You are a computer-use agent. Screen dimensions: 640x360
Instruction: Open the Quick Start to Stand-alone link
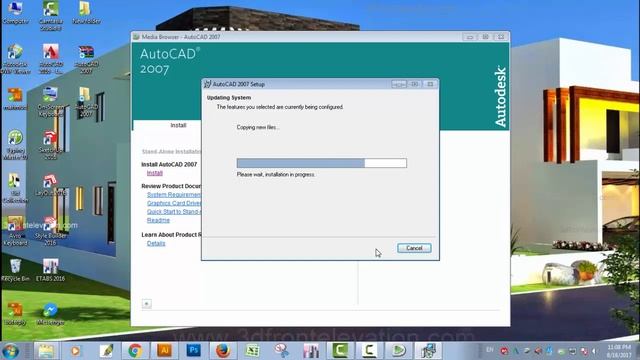[174, 211]
